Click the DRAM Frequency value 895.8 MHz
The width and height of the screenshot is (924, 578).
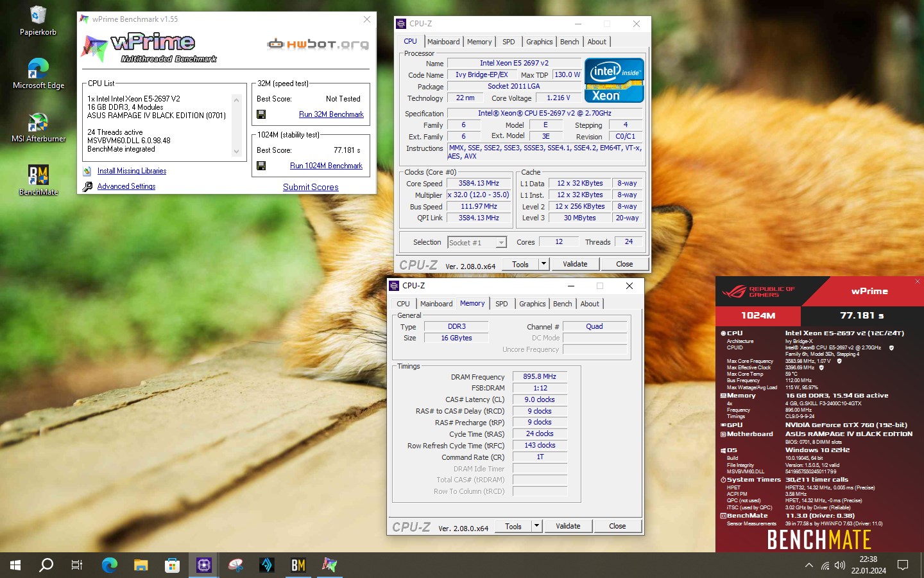(x=540, y=377)
